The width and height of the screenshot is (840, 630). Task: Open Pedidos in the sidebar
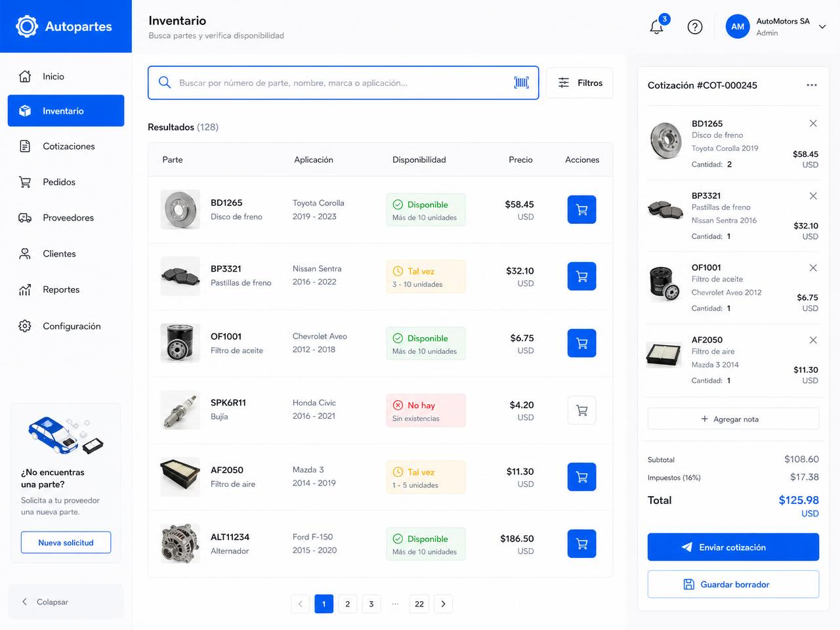pyautogui.click(x=66, y=182)
